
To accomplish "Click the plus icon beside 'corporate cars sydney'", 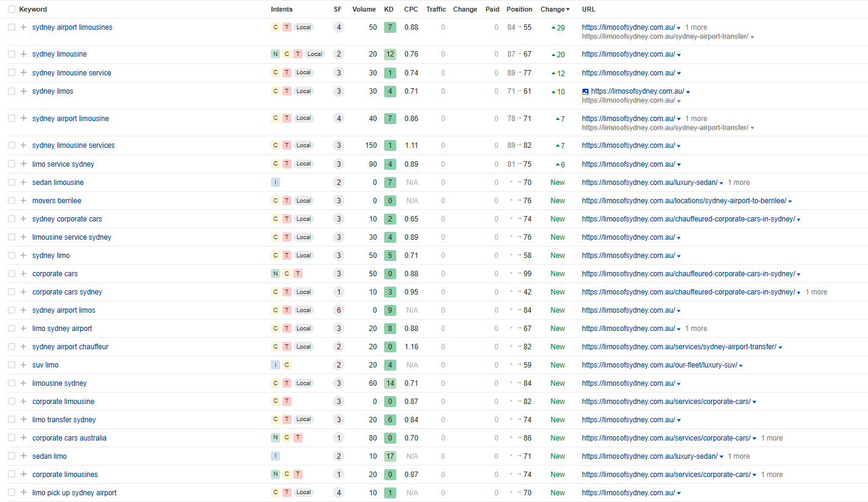I will pos(24,292).
